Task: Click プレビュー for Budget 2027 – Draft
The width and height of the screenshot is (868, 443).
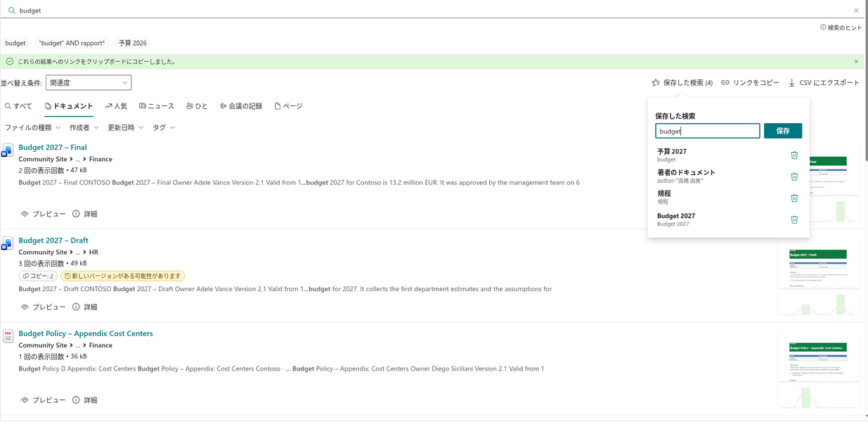Action: coord(43,307)
